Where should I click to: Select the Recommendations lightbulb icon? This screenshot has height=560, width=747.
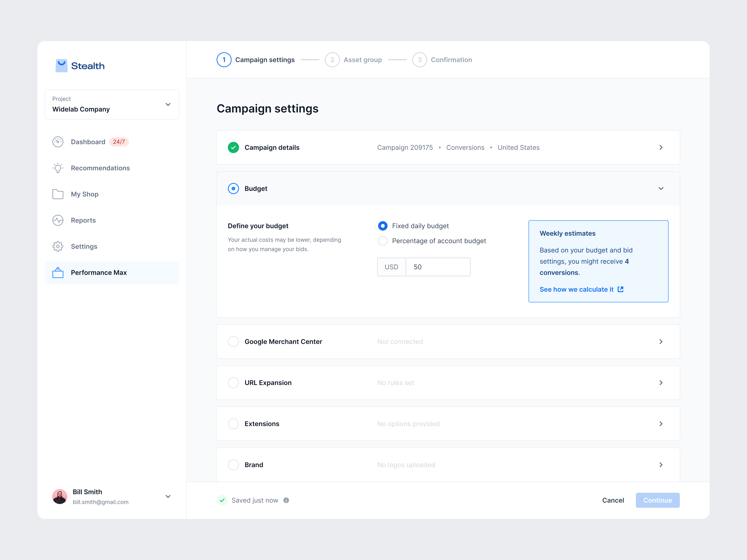[x=58, y=168]
